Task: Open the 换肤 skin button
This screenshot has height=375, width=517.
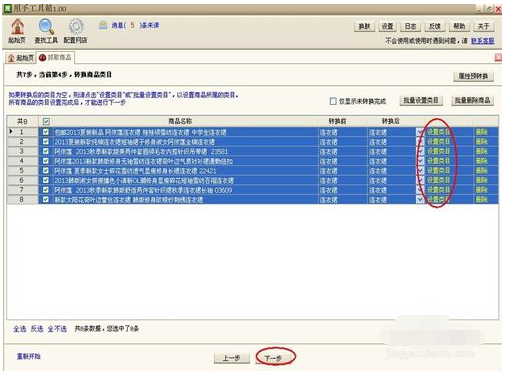Action: point(364,26)
